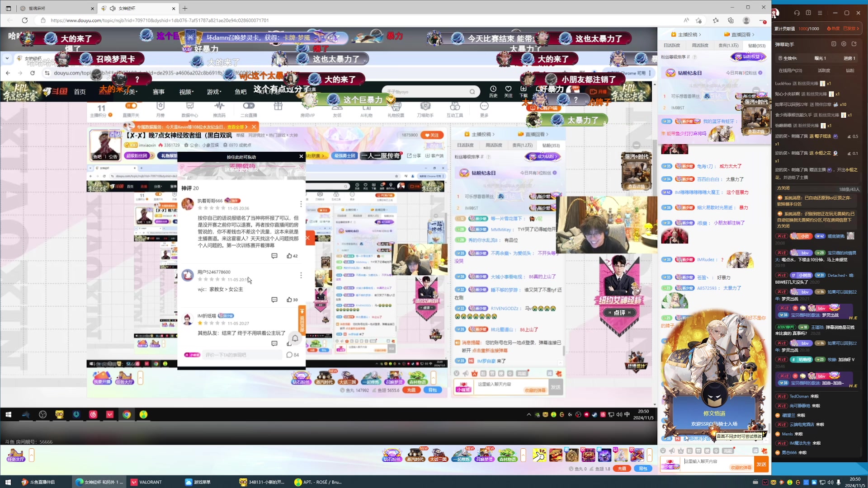Click blue 背包 button at bottom

[643, 469]
